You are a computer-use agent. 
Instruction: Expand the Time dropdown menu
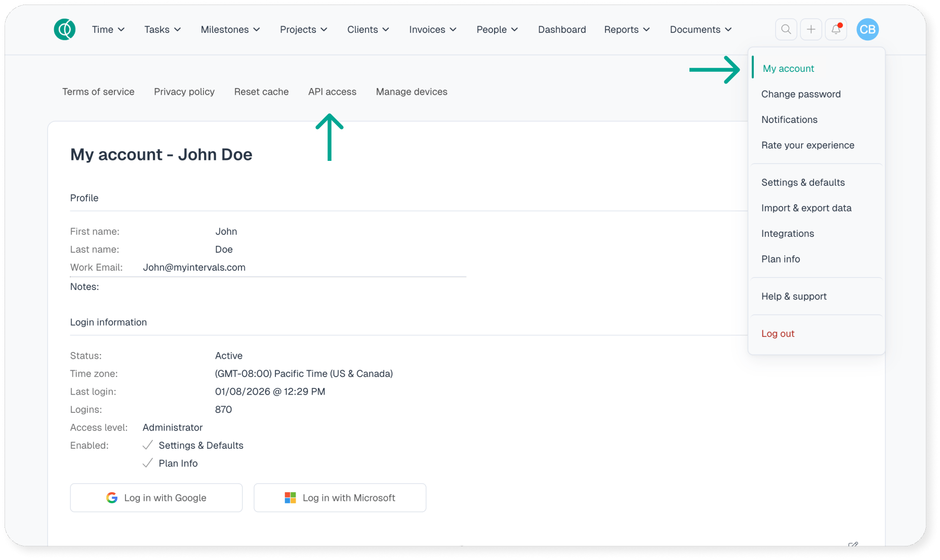tap(108, 29)
